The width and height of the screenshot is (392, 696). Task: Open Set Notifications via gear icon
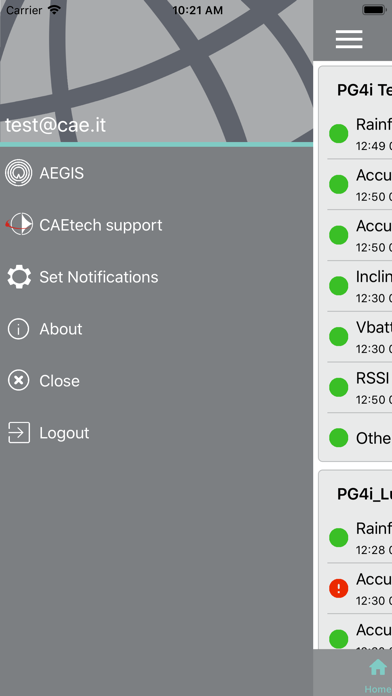pyautogui.click(x=19, y=277)
